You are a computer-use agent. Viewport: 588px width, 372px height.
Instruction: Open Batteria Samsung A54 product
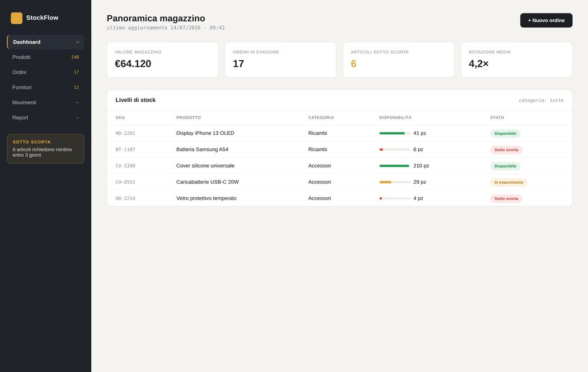[202, 150]
